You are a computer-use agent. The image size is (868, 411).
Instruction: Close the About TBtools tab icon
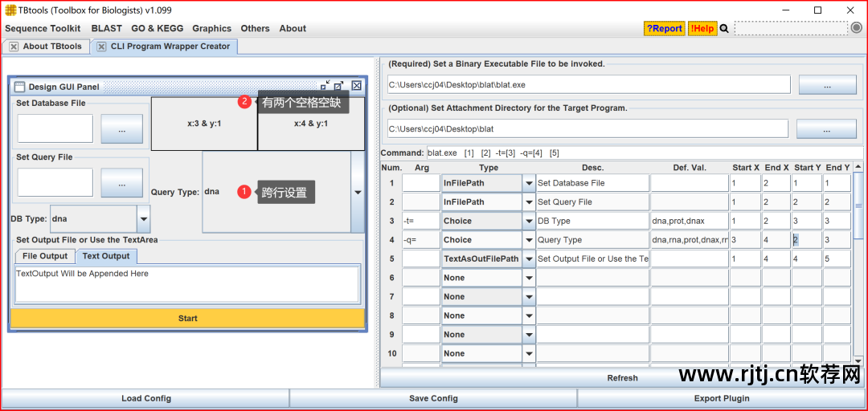(14, 47)
